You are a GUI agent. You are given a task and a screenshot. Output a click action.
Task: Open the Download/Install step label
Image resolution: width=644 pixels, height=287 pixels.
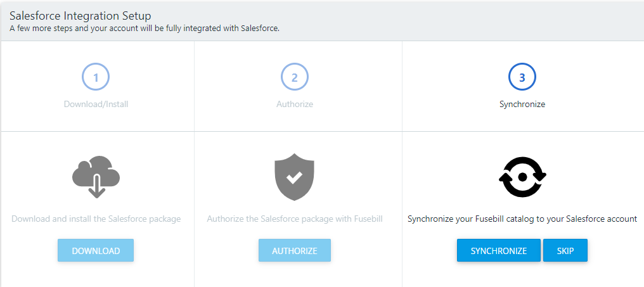pyautogui.click(x=96, y=105)
